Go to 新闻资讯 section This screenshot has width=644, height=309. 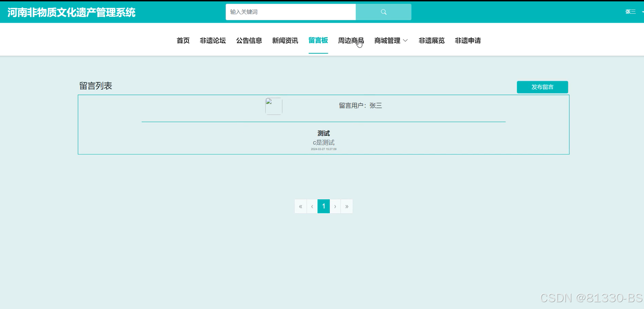[x=285, y=41]
